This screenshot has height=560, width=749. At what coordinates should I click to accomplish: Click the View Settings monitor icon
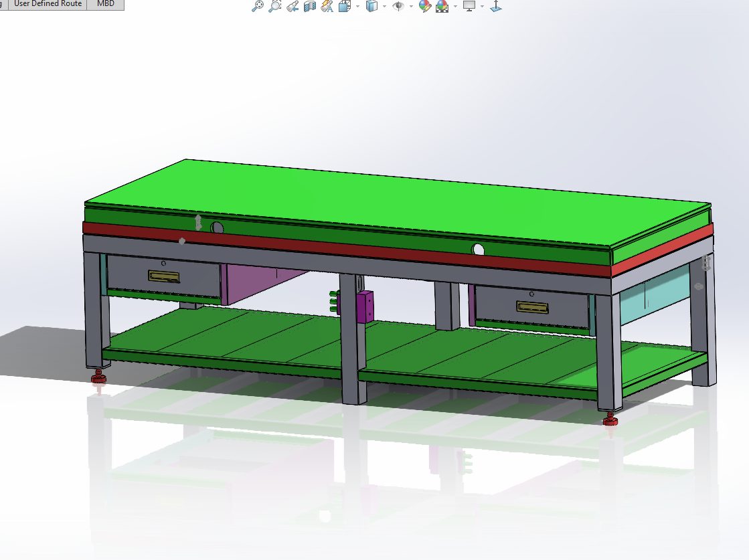469,6
